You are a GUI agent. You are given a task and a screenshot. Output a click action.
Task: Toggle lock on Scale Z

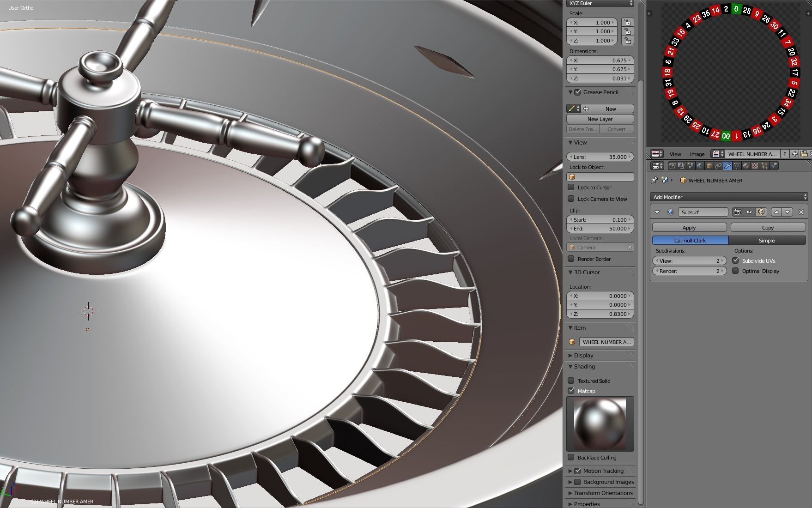(x=627, y=41)
